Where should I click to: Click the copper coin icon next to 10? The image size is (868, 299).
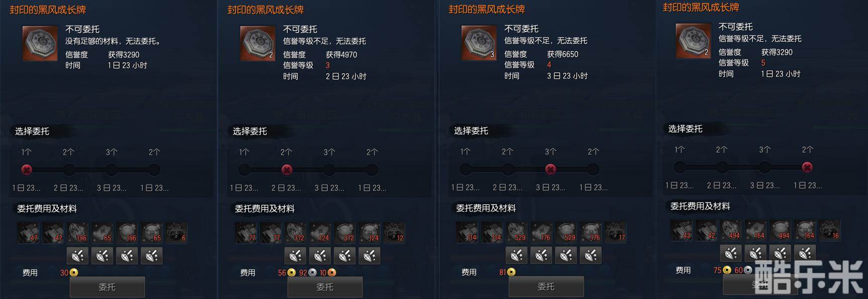pyautogui.click(x=332, y=272)
